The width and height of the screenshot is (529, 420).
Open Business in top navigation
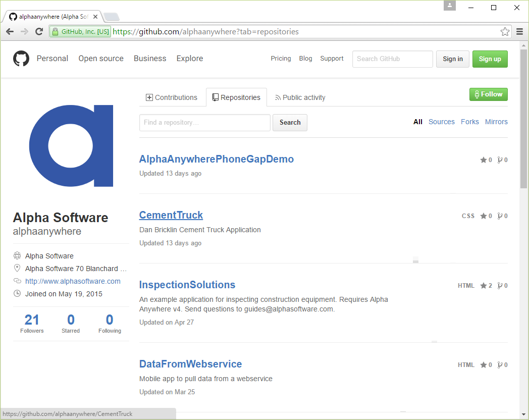click(150, 59)
